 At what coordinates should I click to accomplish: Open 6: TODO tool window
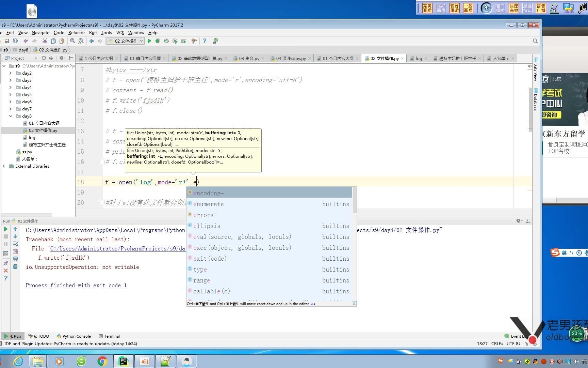click(39, 336)
